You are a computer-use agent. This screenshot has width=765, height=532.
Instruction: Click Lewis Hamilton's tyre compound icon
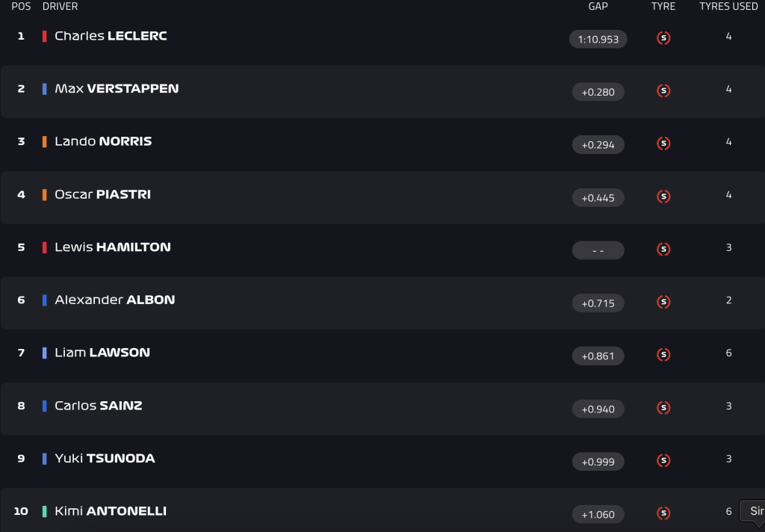663,249
